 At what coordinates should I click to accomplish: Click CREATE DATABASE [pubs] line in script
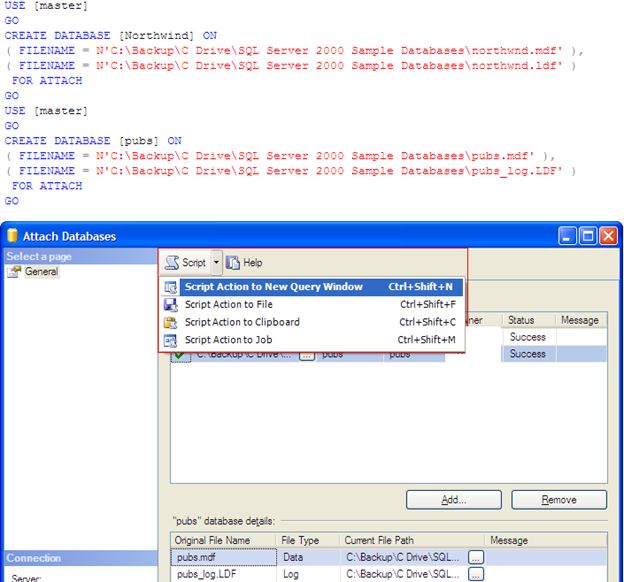click(93, 141)
